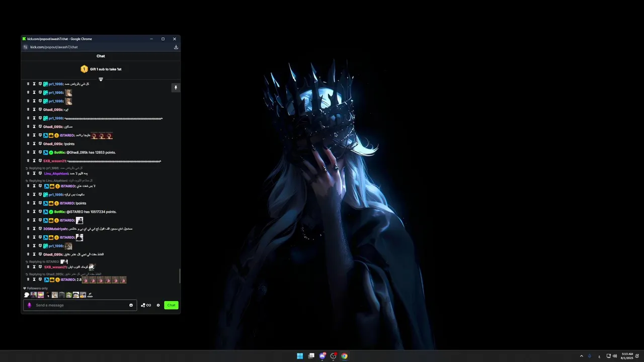
Task: Click the trash icon on the 305Mutairiyah message
Action: (x=28, y=229)
